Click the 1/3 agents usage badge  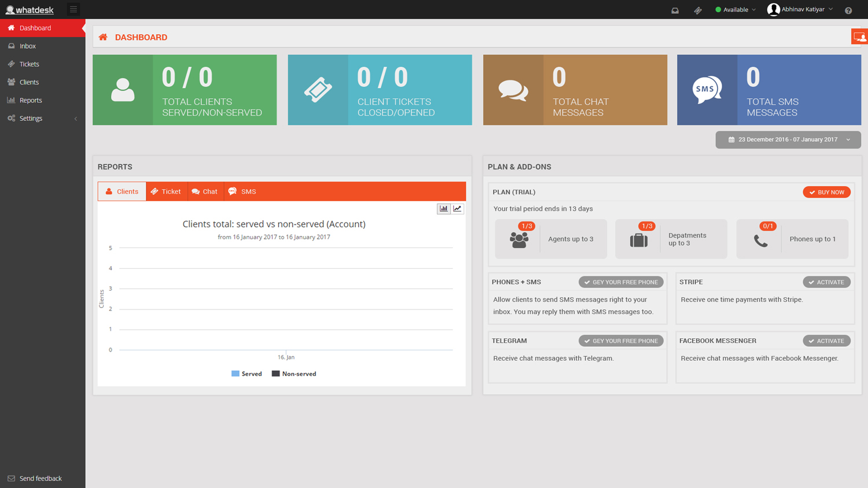coord(526,226)
